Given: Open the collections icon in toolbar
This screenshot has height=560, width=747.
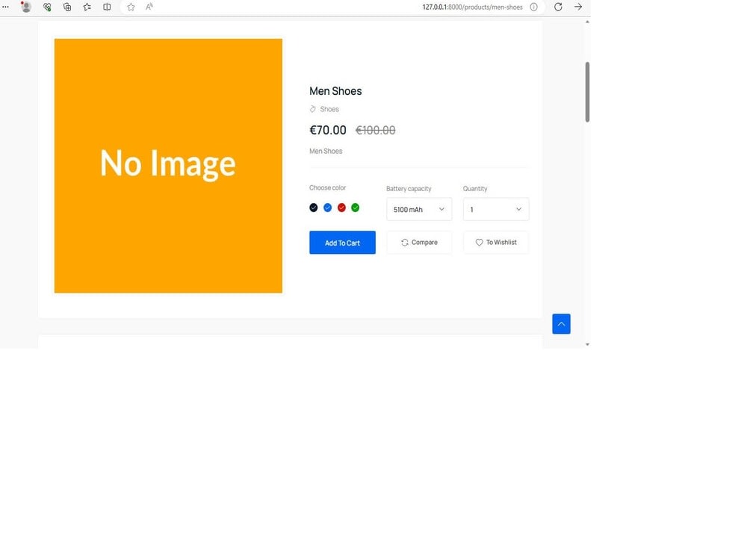Looking at the screenshot, I should tap(67, 7).
